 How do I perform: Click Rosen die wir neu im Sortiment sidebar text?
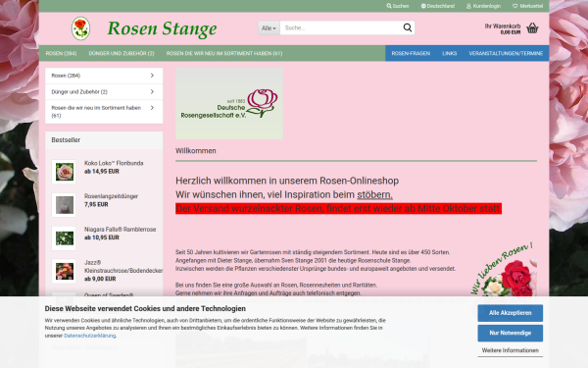[x=96, y=112]
